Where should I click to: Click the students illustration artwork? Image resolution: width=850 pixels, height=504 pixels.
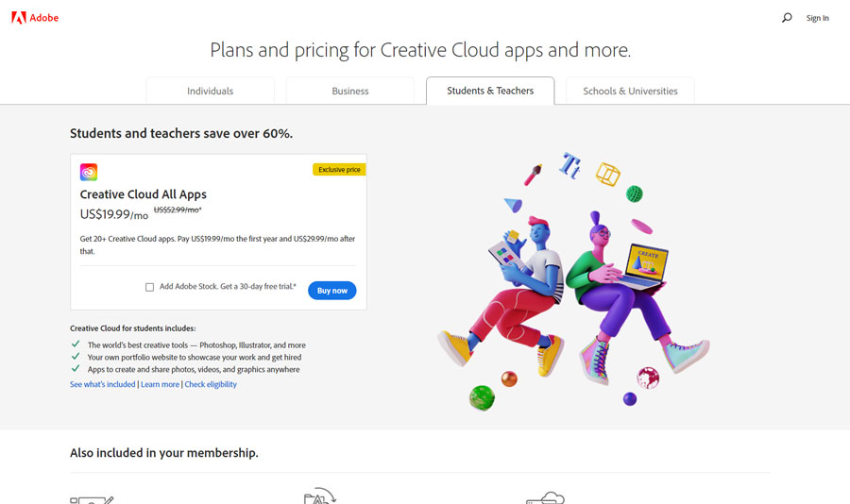[x=576, y=283]
